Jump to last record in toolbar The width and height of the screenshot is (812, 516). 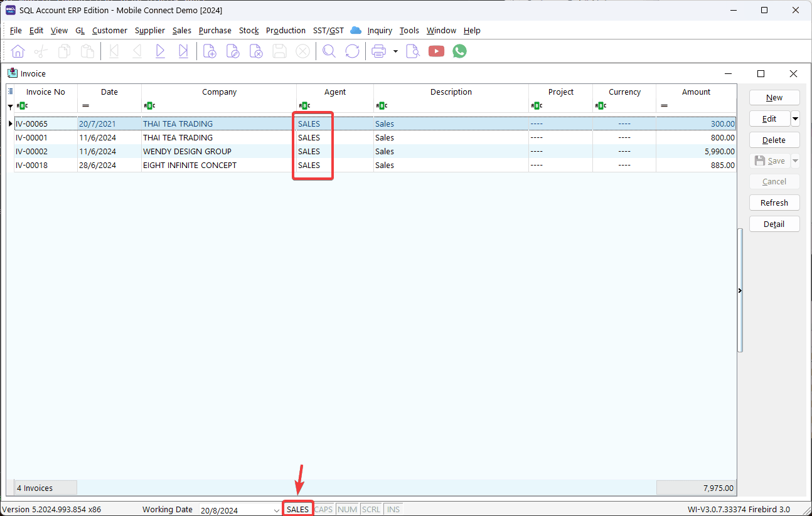tap(183, 51)
